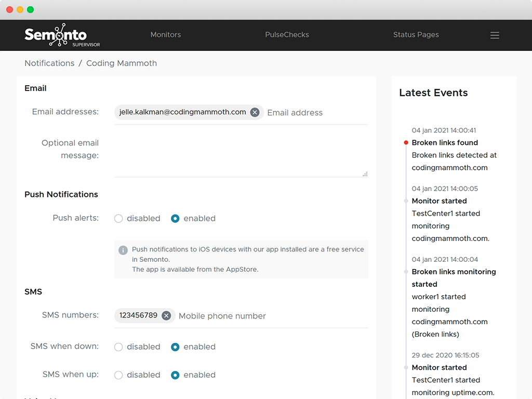Open the Monitors menu item
The image size is (532, 399).
(x=166, y=35)
